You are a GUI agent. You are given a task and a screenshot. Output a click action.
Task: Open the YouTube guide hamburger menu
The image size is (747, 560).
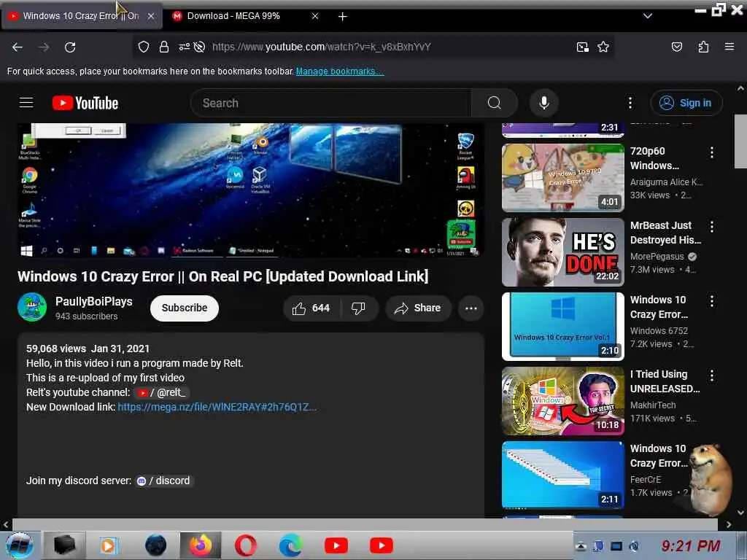coord(26,102)
